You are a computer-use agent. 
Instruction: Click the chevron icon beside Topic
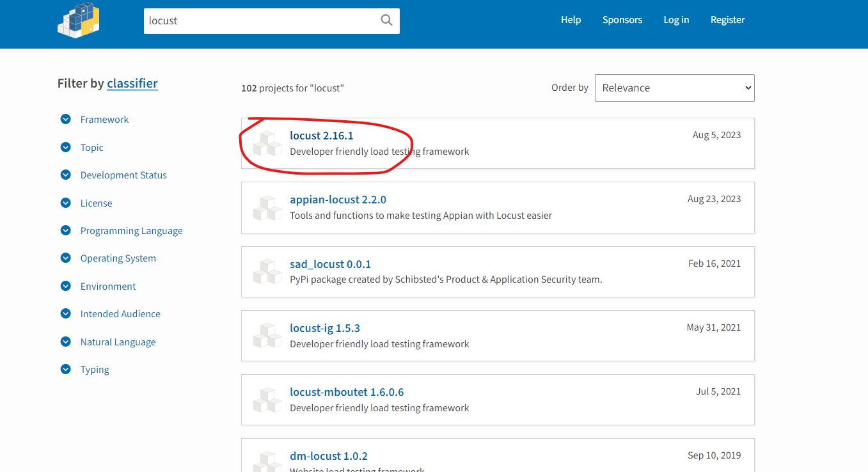pos(65,147)
